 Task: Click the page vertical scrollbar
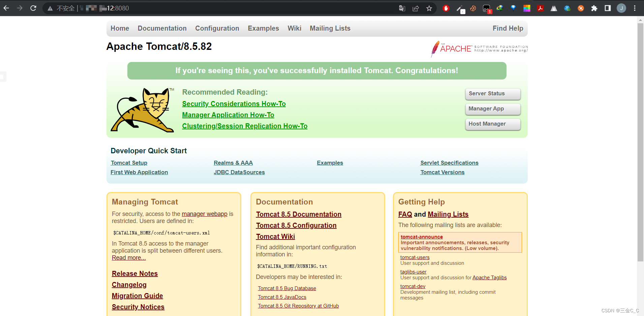640,141
